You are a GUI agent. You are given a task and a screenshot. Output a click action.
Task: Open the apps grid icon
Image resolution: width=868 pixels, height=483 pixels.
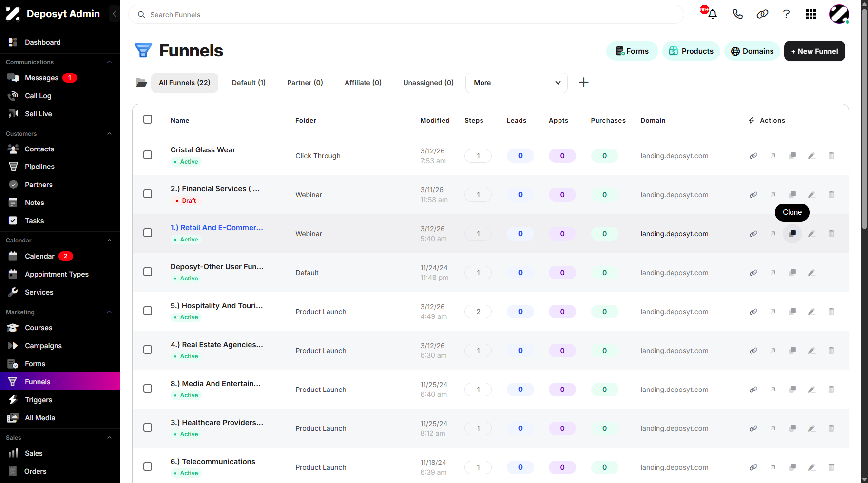[811, 14]
